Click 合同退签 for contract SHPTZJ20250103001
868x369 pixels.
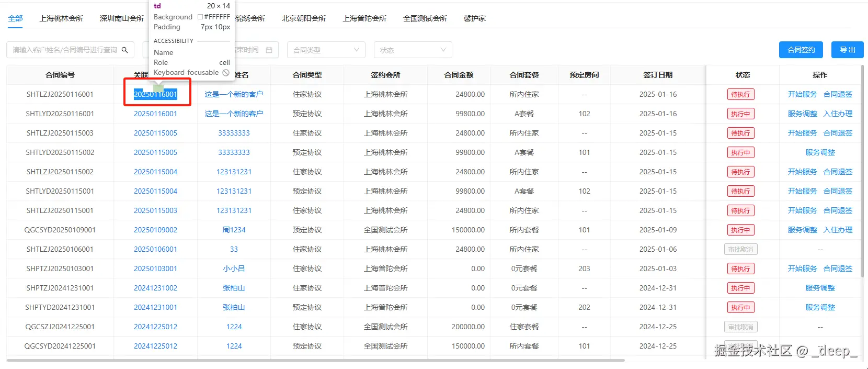click(x=838, y=269)
